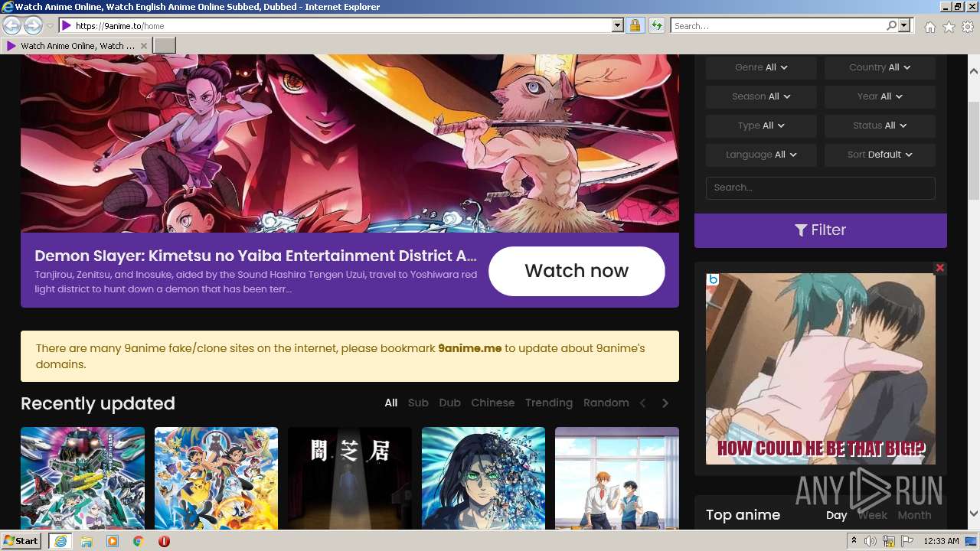The height and width of the screenshot is (551, 980).
Task: Select the Sub tab
Action: 418,403
